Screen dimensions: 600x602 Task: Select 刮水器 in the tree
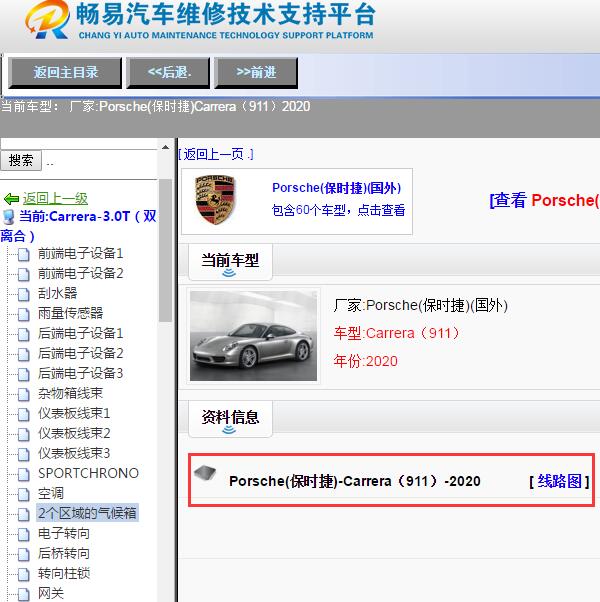pyautogui.click(x=58, y=293)
